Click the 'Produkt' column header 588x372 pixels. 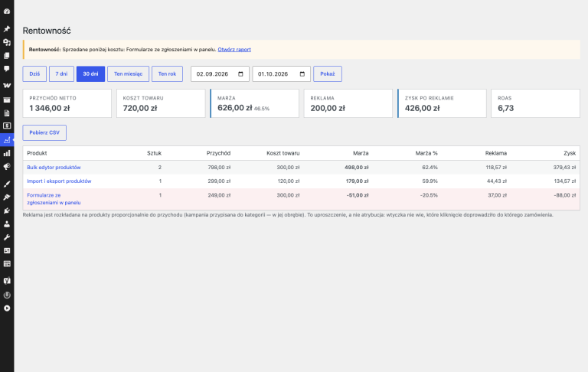(37, 153)
